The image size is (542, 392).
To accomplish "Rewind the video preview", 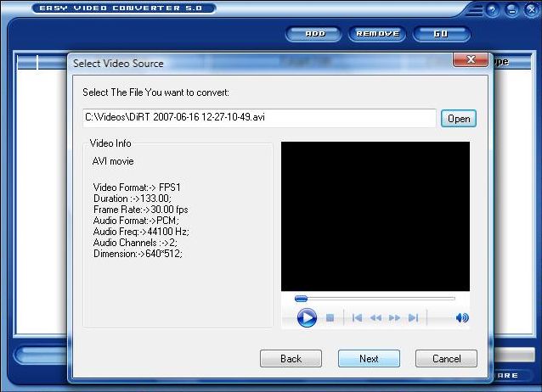I will click(375, 318).
